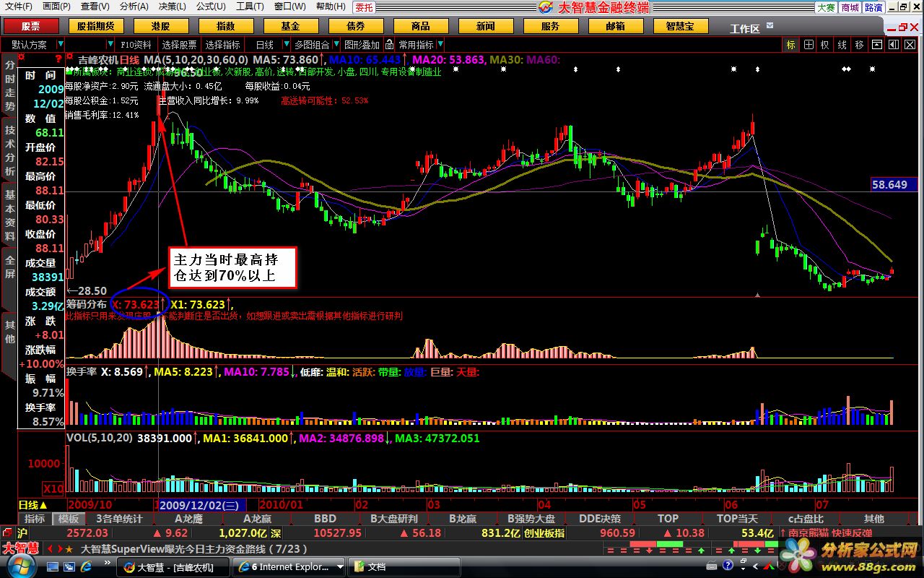The height and width of the screenshot is (578, 924).
Task: Select the 移 move chart tool
Action: click(859, 45)
